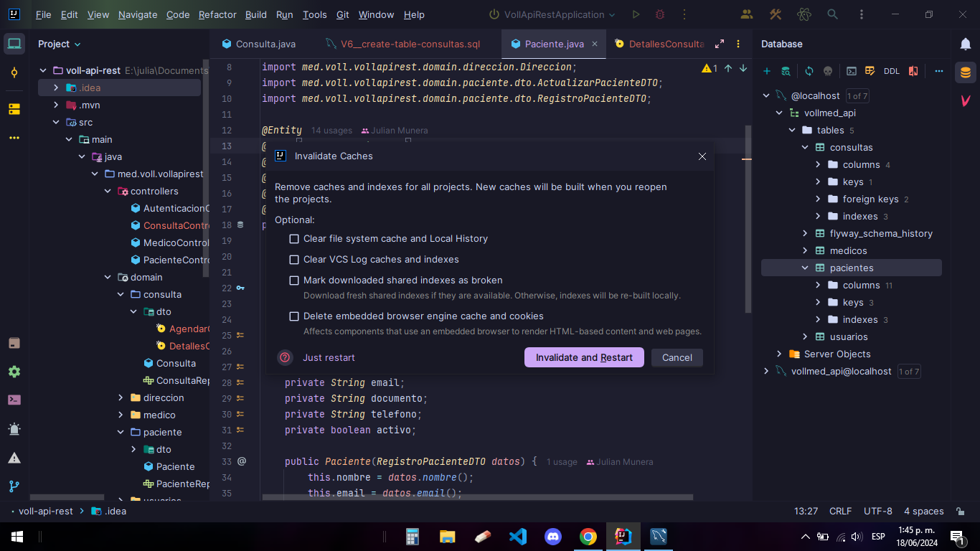Refresh the Database panel
This screenshot has width=980, height=551.
(x=809, y=71)
